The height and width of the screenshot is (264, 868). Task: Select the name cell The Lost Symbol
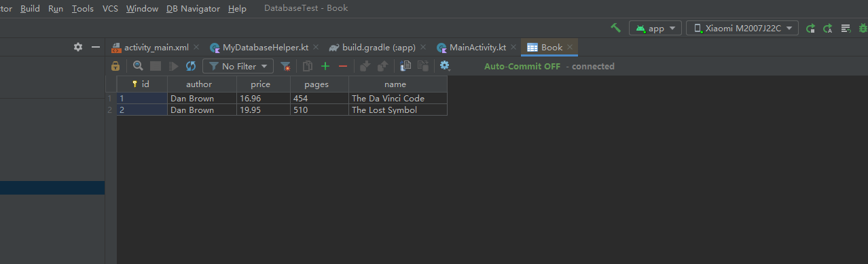click(x=398, y=110)
